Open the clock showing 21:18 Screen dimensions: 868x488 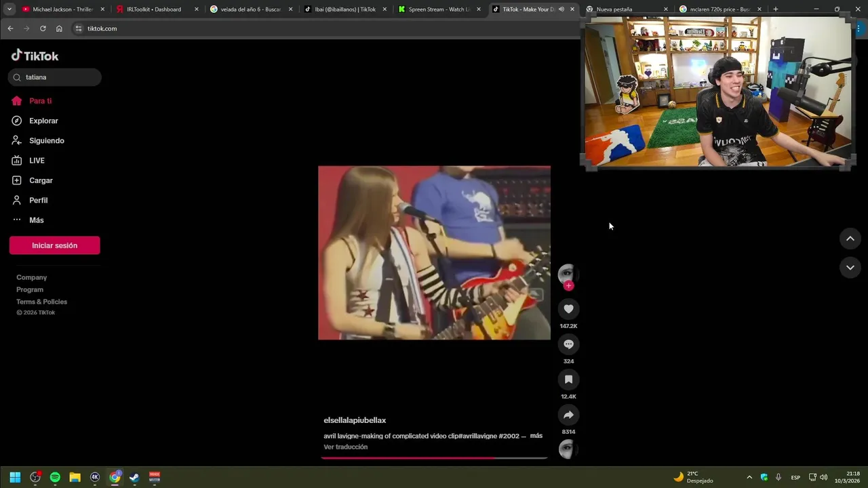point(848,477)
